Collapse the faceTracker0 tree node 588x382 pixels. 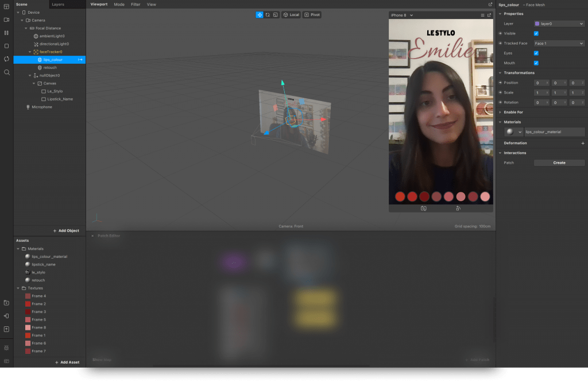pyautogui.click(x=30, y=52)
